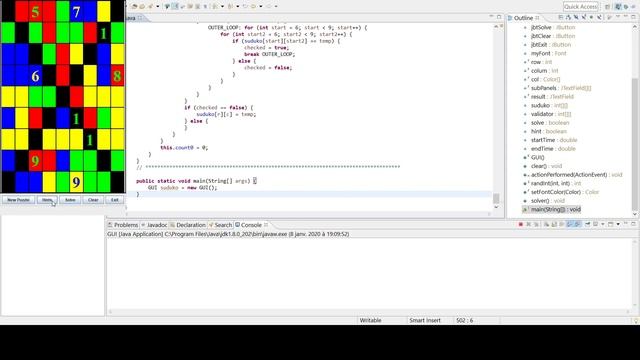
Task: Click the Solve button in Sudoku window
Action: point(70,200)
